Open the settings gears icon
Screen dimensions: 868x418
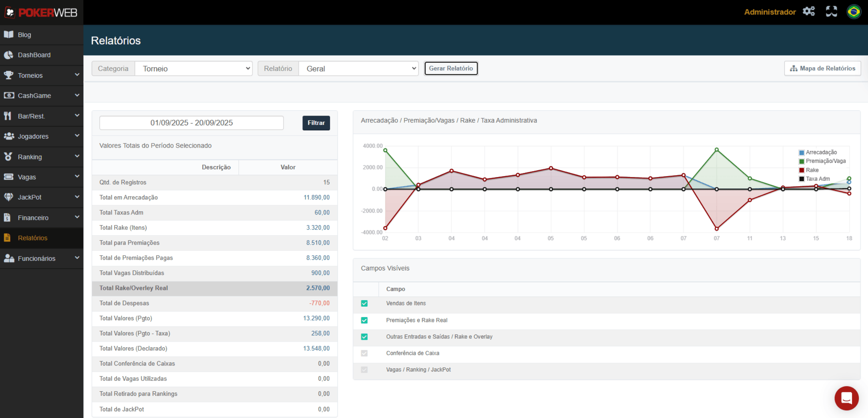[809, 12]
